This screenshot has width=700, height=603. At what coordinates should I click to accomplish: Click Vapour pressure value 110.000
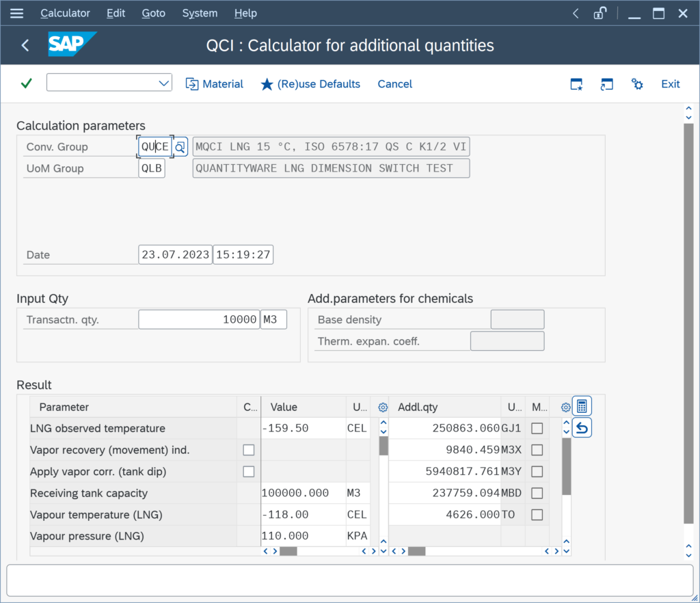303,536
